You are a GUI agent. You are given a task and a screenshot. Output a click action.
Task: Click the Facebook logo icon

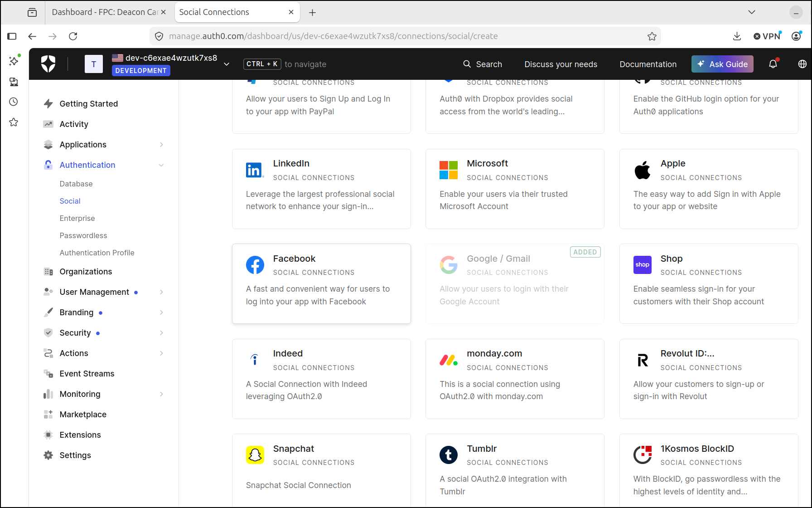pyautogui.click(x=255, y=265)
